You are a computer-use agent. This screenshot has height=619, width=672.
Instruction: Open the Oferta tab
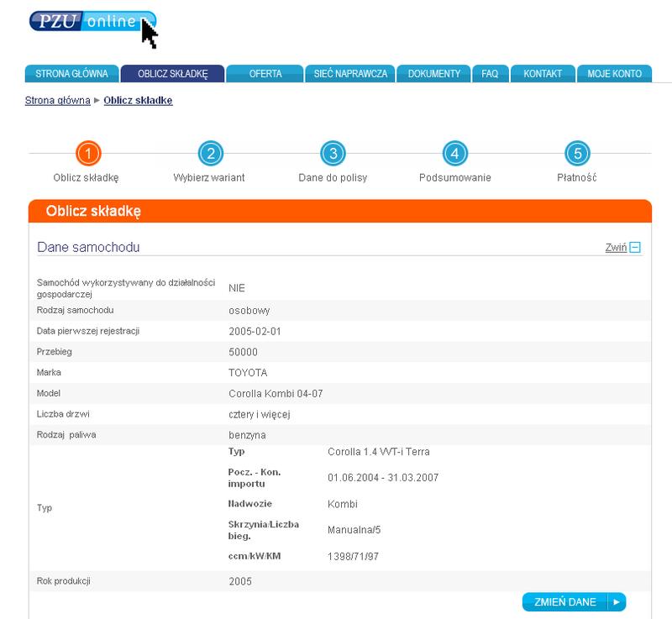[265, 74]
